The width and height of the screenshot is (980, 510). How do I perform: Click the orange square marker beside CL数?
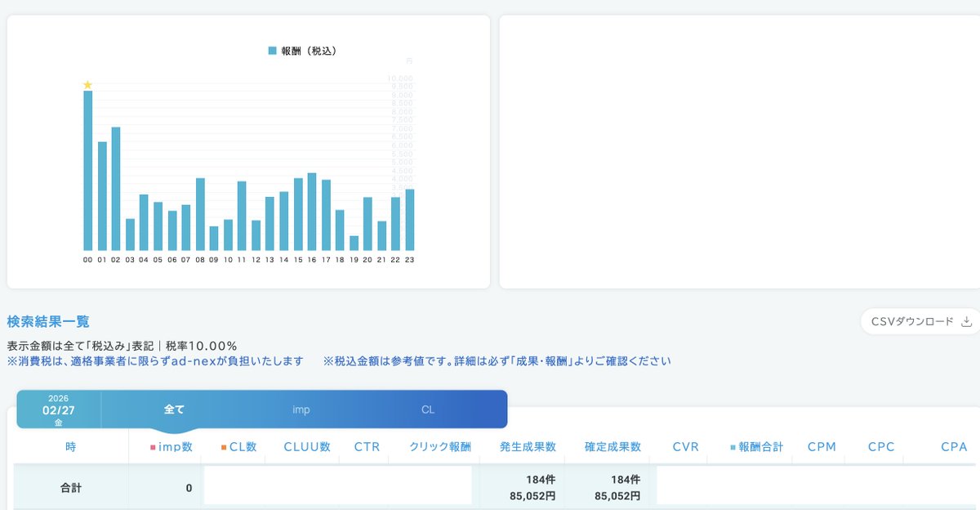pos(223,448)
